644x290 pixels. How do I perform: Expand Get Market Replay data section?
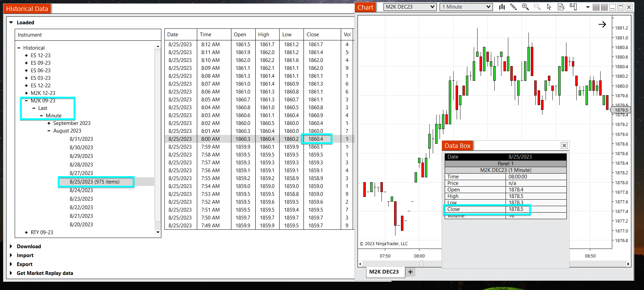[11, 273]
